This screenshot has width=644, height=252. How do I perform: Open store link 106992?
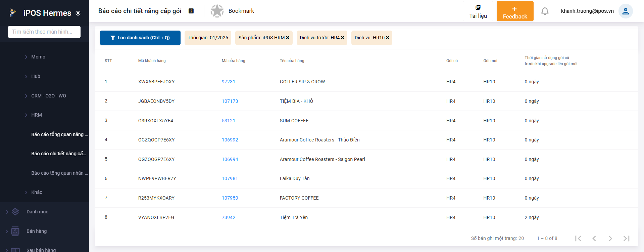tap(230, 140)
